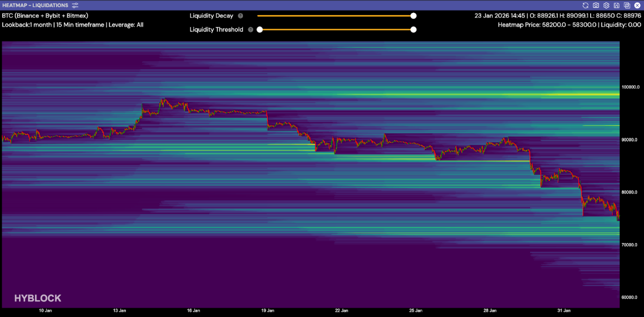The image size is (644, 317).
Task: Click the 16 Jan date axis label
Action: pyautogui.click(x=193, y=310)
